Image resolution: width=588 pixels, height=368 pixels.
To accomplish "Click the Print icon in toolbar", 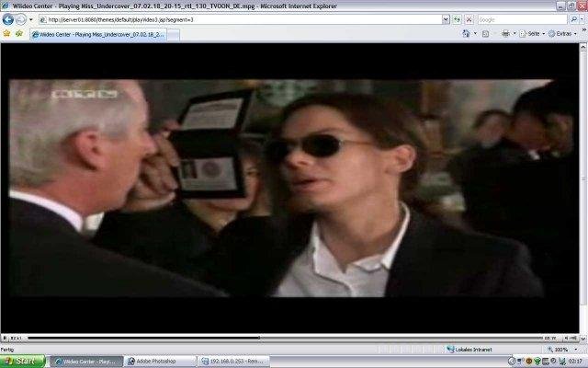I will click(505, 33).
